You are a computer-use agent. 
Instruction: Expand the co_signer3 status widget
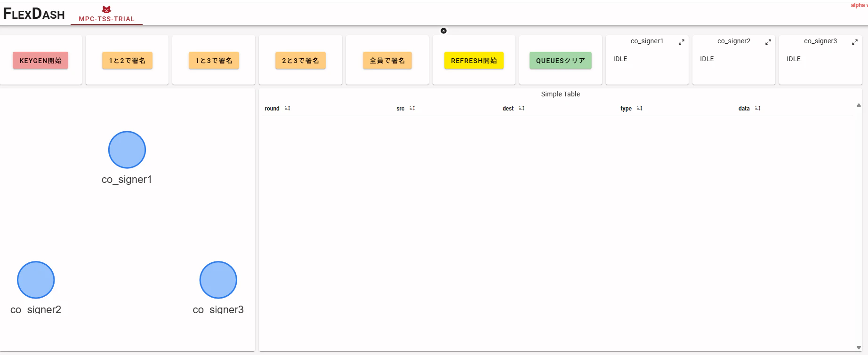tap(854, 42)
